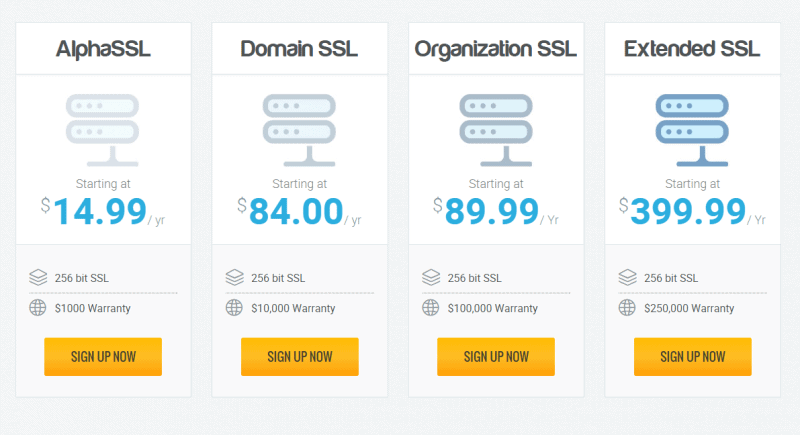Click globe icon beside $1000 Warranty

38,308
